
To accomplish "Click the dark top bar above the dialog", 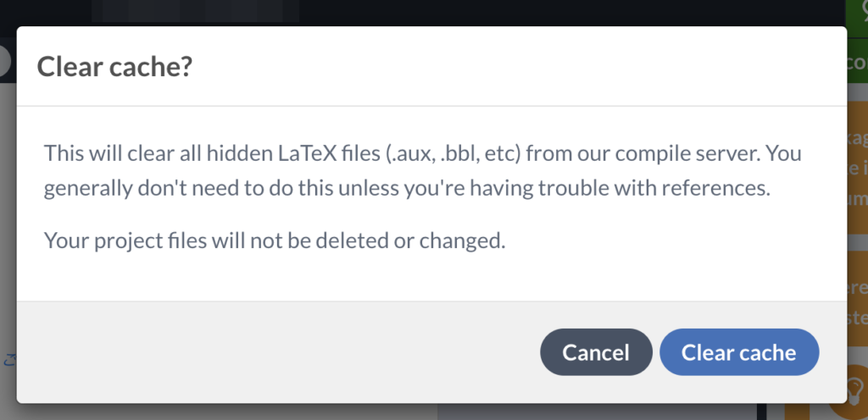I will click(424, 12).
